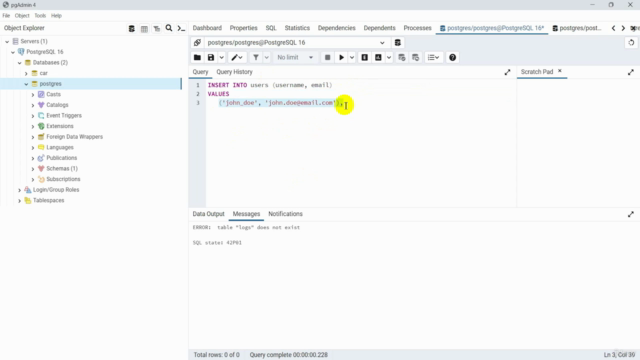
Task: Open the Query History tab
Action: coord(234,72)
